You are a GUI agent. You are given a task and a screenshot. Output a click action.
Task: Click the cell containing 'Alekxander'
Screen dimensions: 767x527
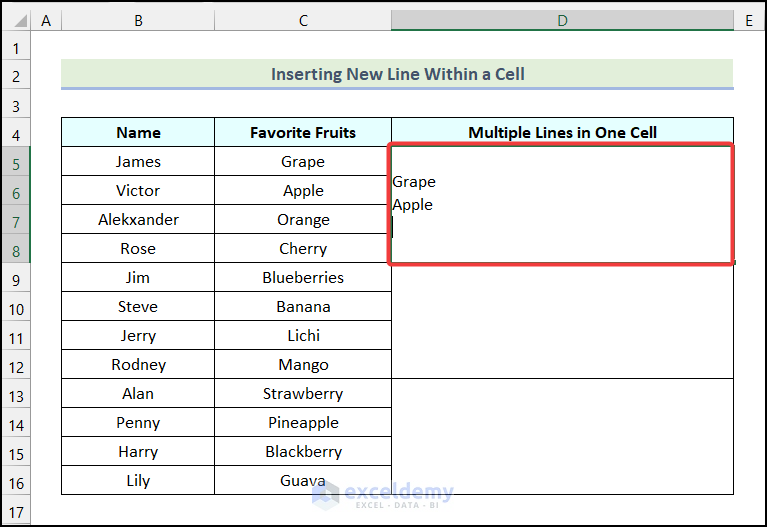point(138,220)
